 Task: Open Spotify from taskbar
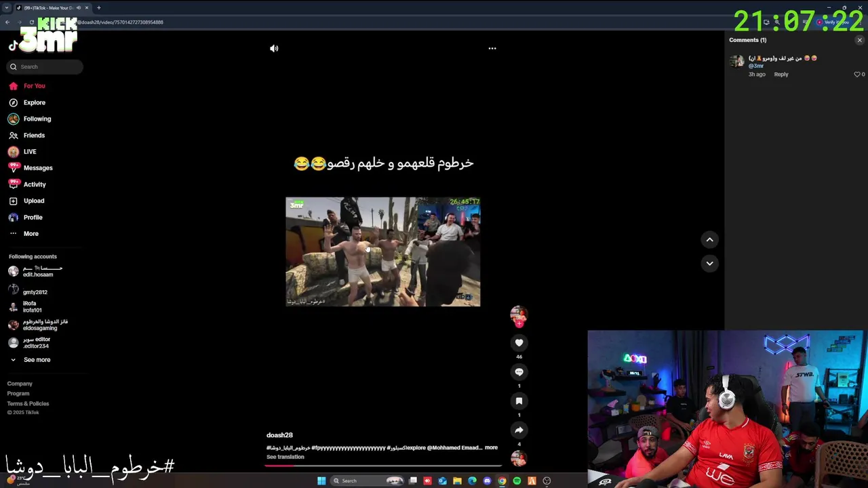(x=517, y=481)
